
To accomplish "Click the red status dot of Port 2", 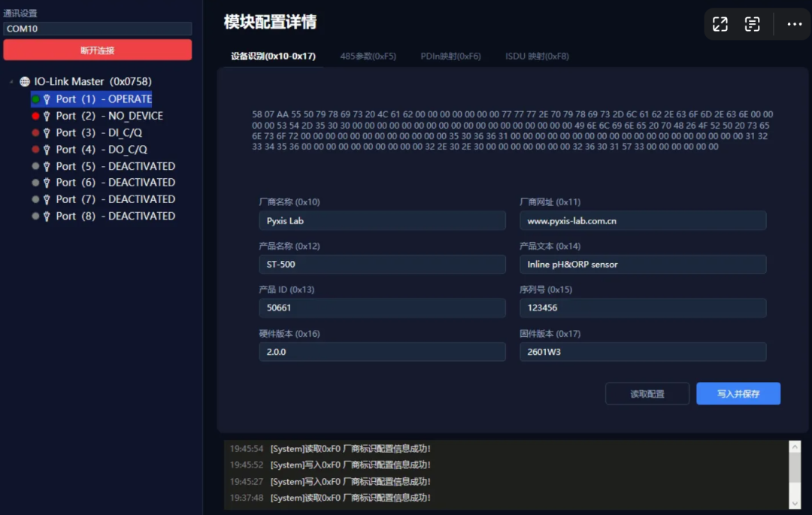I will pos(35,116).
